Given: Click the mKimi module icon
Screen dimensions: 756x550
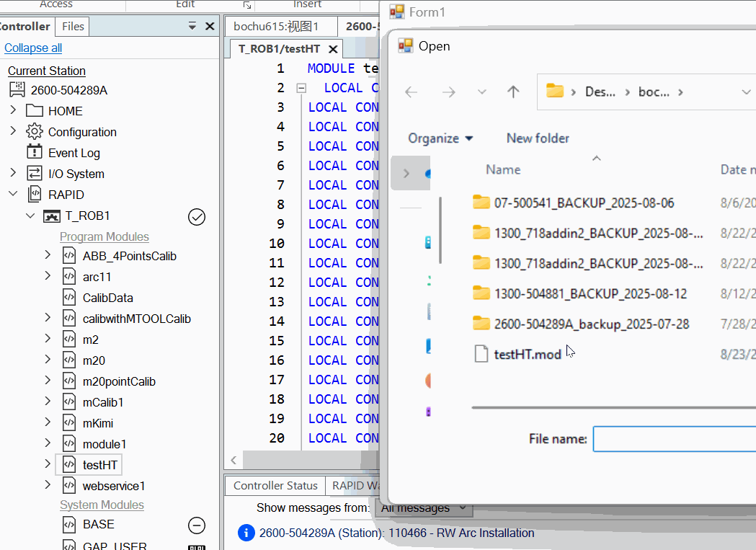Looking at the screenshot, I should tap(69, 422).
